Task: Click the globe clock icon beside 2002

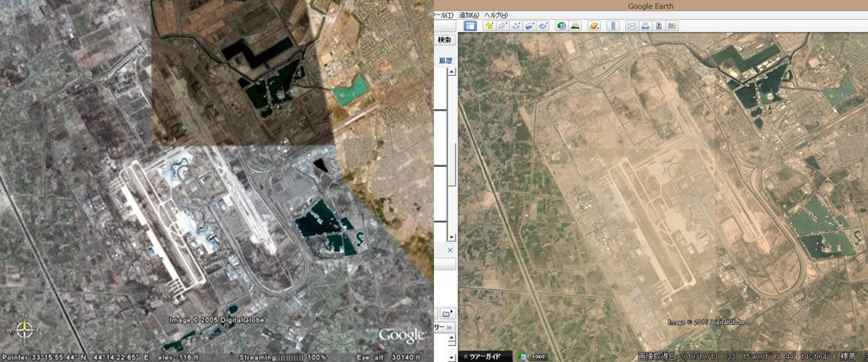Action: (x=523, y=356)
